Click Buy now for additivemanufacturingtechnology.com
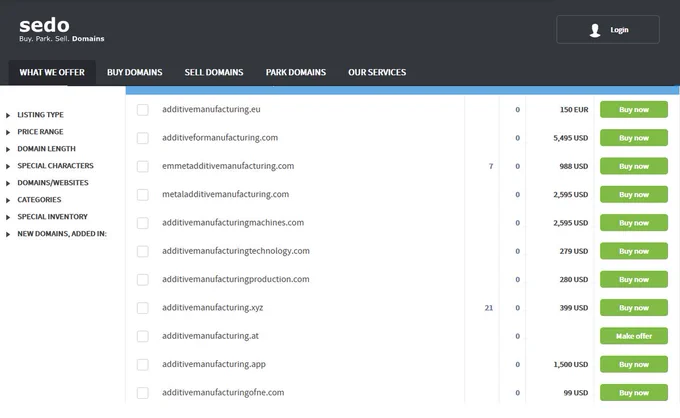Image resolution: width=680 pixels, height=418 pixels. (634, 251)
